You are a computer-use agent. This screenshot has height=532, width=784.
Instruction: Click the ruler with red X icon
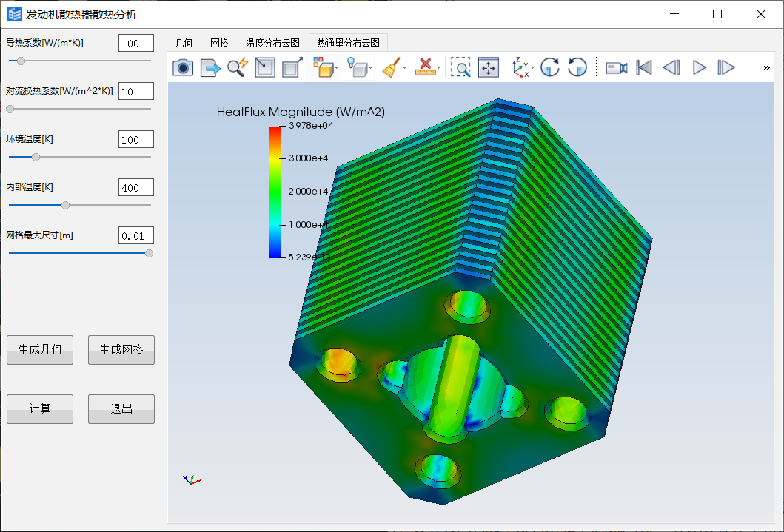coord(425,67)
